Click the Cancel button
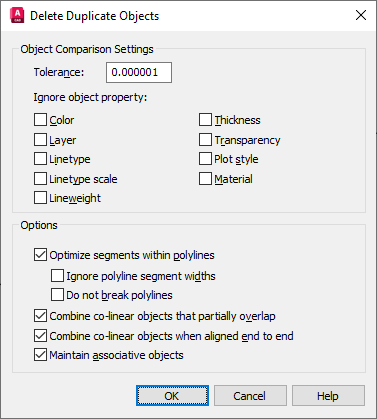The image size is (377, 419). point(250,396)
